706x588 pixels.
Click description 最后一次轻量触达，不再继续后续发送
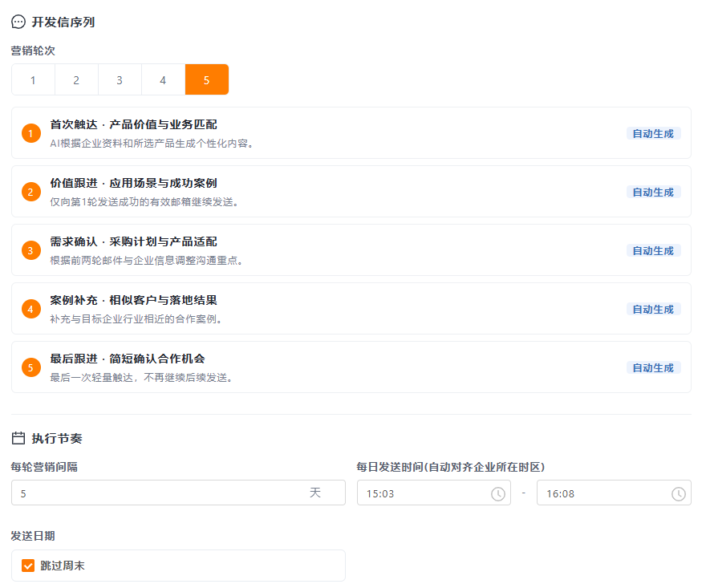tap(142, 377)
